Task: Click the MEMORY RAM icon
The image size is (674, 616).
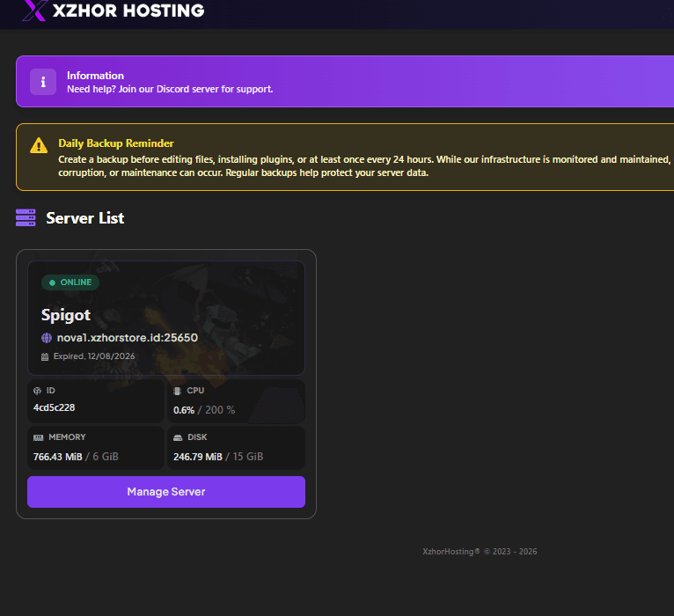Action: coord(38,437)
